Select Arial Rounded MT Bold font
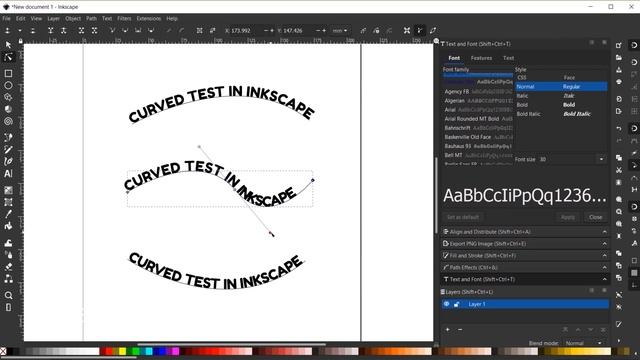Screen dimensions: 640x360 tap(478, 119)
